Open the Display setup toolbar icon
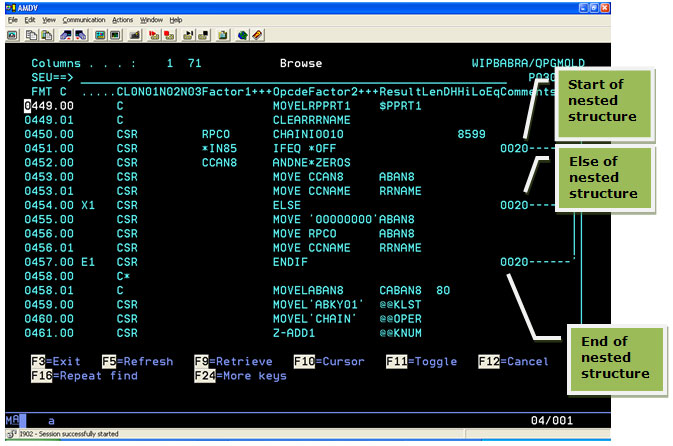The height and width of the screenshot is (446, 673). (x=100, y=35)
